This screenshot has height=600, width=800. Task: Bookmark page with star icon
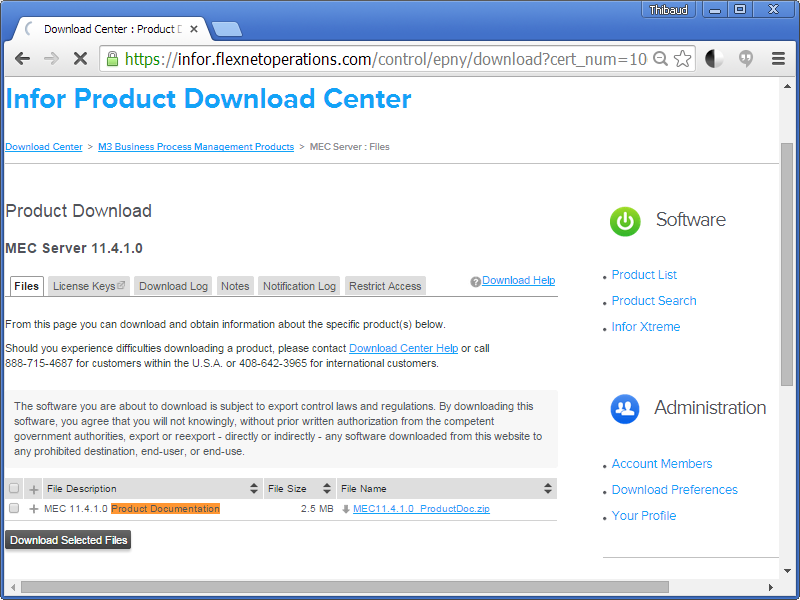pos(682,59)
